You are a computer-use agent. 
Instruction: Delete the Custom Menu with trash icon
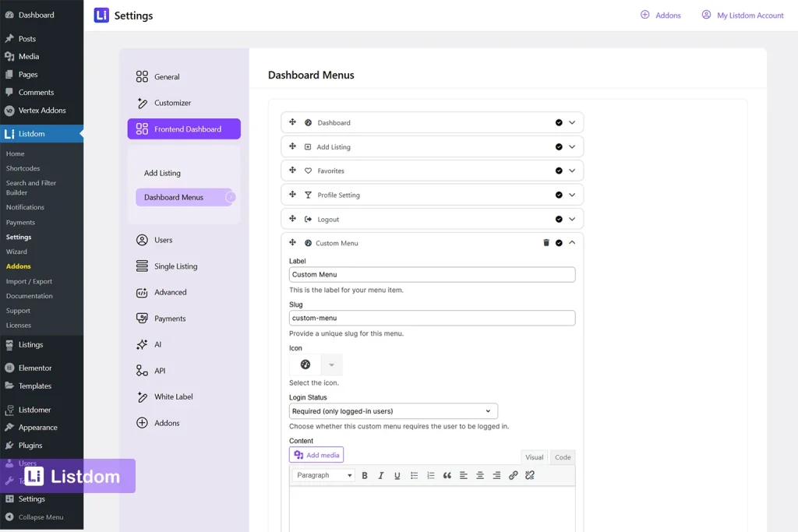[x=546, y=243]
